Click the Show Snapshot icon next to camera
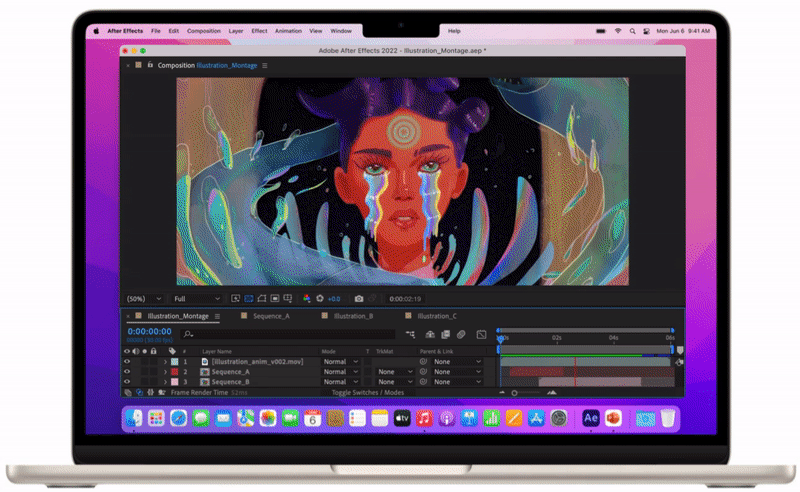The height and width of the screenshot is (492, 800). point(372,299)
